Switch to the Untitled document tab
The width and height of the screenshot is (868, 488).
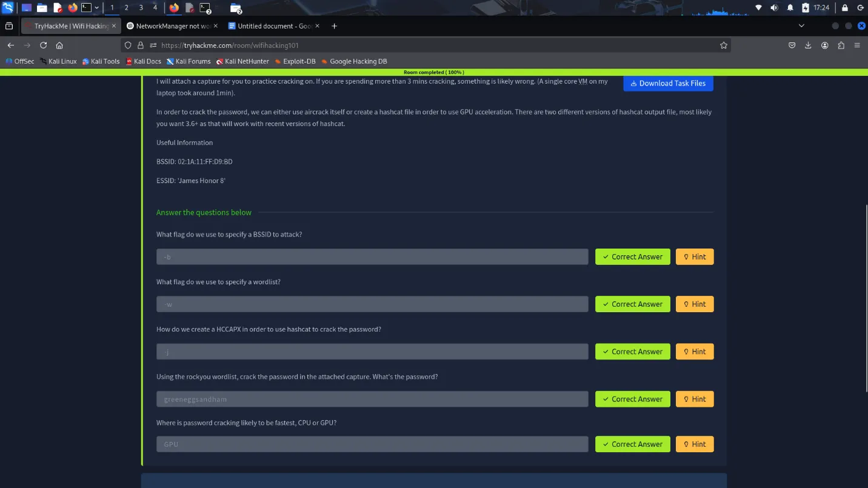click(x=275, y=26)
